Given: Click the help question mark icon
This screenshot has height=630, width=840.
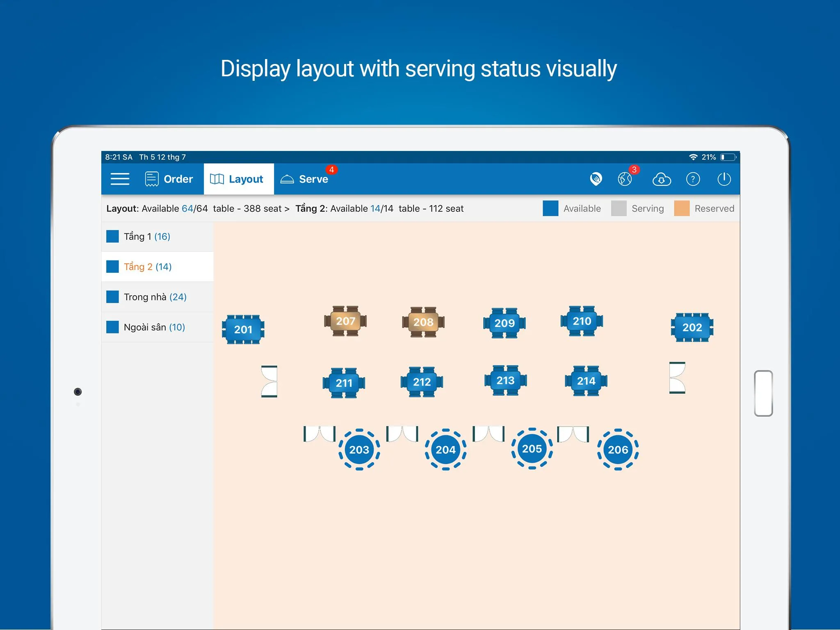Looking at the screenshot, I should click(x=692, y=179).
